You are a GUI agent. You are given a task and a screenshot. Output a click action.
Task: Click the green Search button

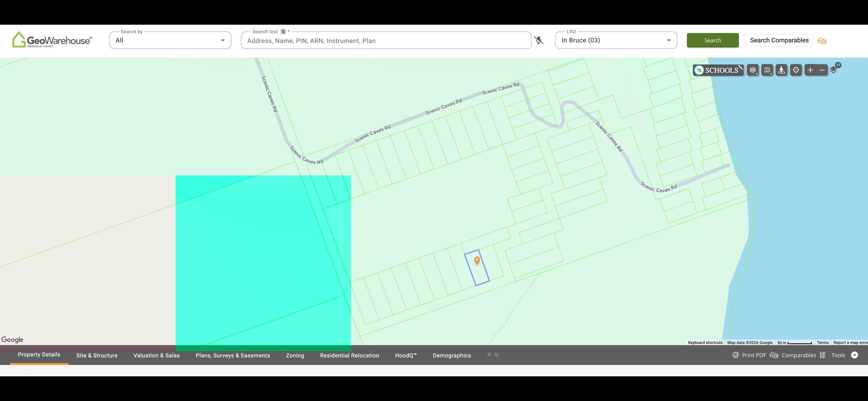coord(713,40)
